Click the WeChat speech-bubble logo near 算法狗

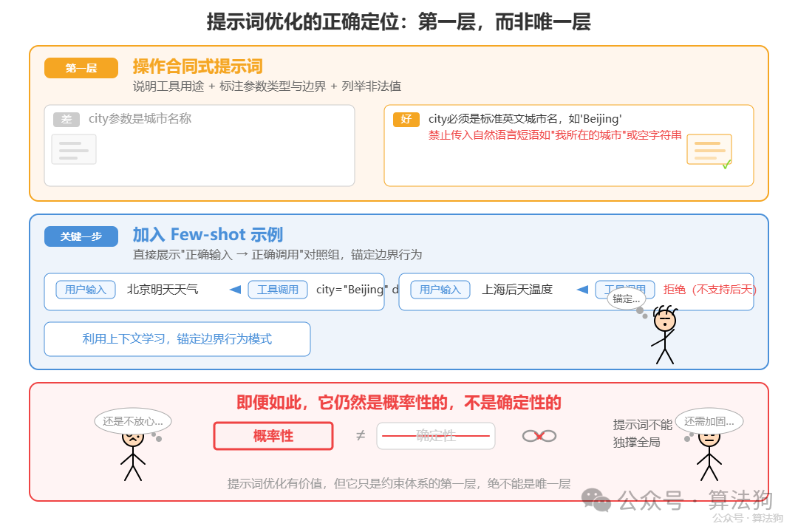[596, 502]
